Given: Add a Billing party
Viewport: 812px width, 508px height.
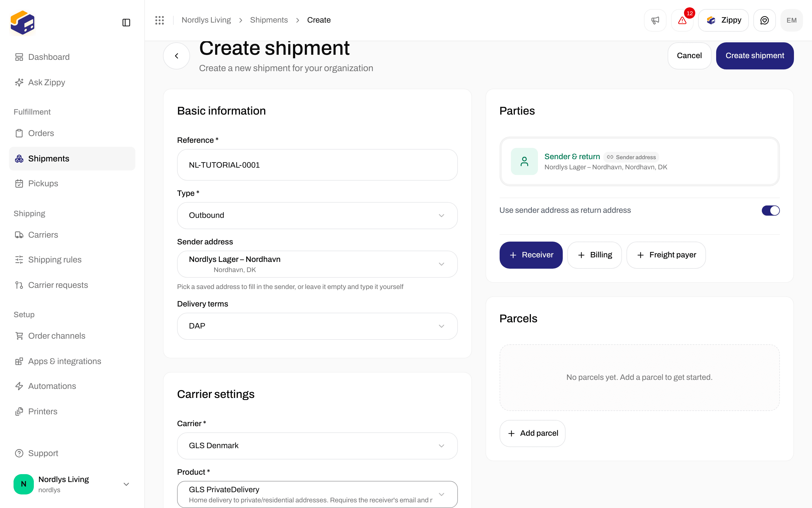Looking at the screenshot, I should tap(594, 255).
